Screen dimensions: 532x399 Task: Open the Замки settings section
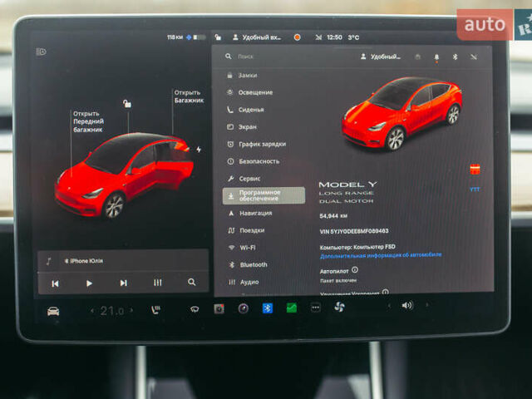pos(242,76)
